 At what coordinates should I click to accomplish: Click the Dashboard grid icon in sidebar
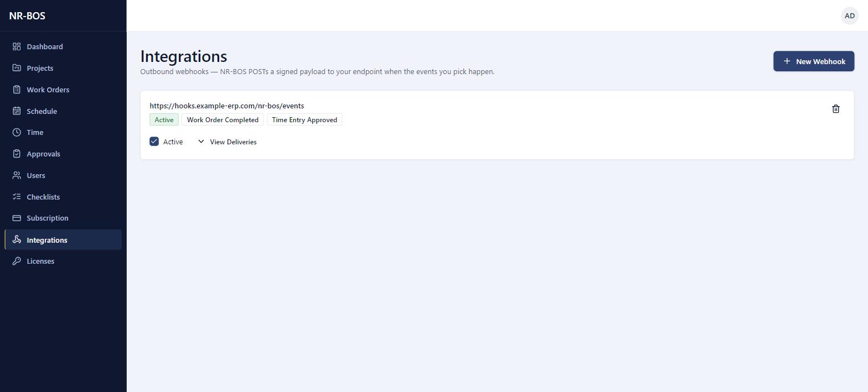pos(17,46)
